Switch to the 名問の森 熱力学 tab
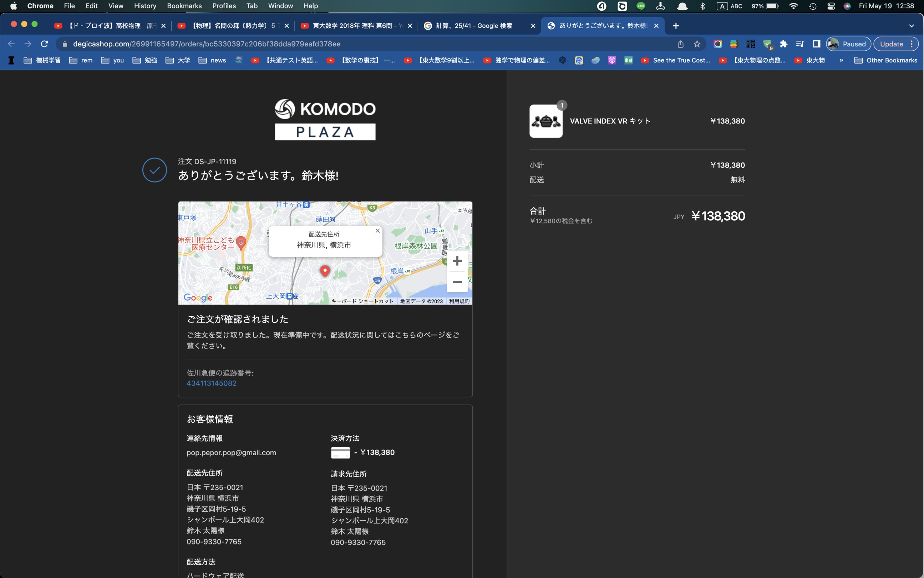This screenshot has height=578, width=924. click(x=233, y=26)
